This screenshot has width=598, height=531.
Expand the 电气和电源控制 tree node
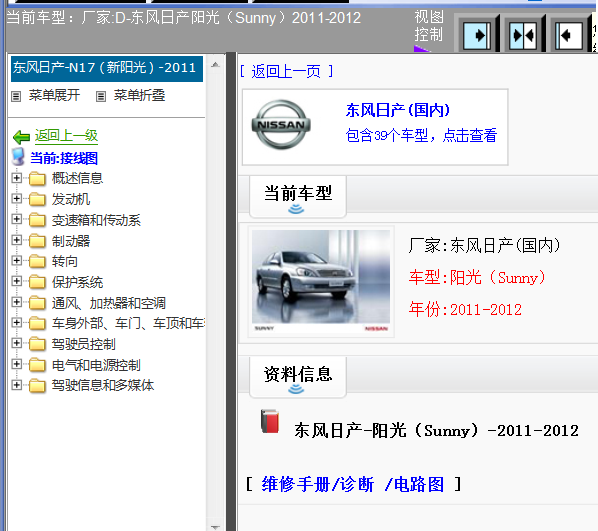pyautogui.click(x=16, y=364)
